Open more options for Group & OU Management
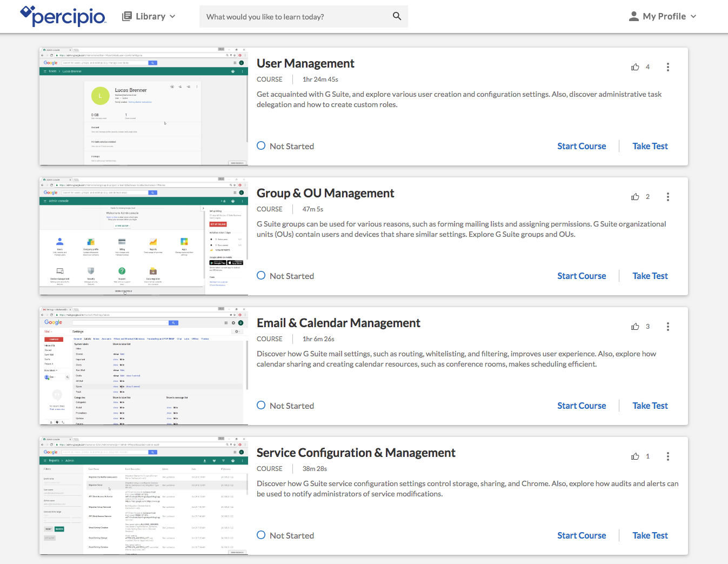 (x=668, y=197)
